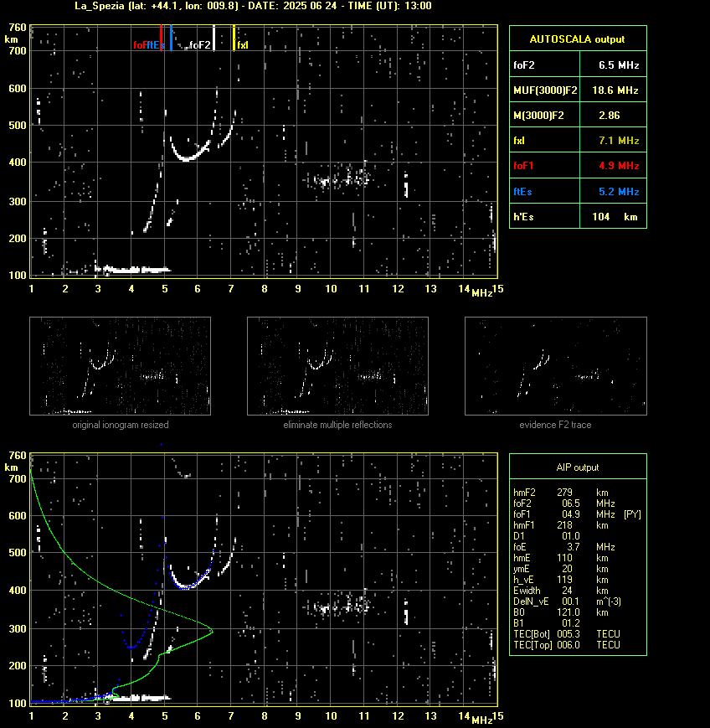Click the TEC[Bot] 005.3 TECU row
Screen dimensions: 710x728
[x=568, y=633]
